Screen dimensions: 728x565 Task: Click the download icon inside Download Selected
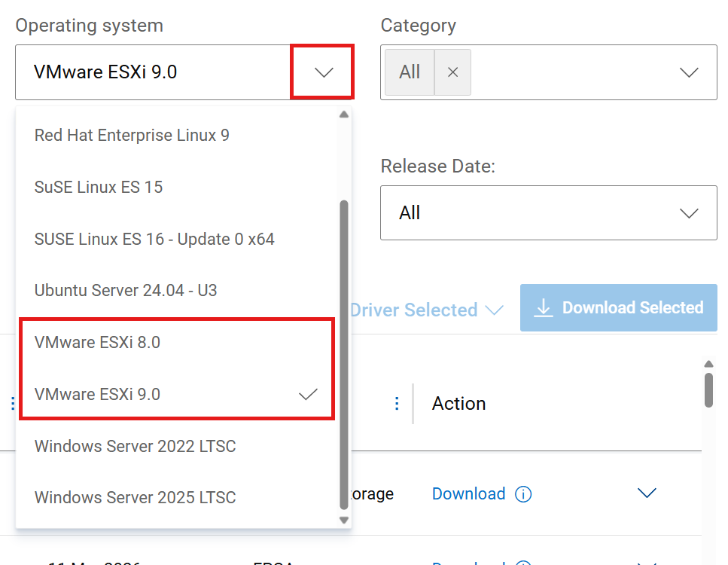click(x=544, y=307)
